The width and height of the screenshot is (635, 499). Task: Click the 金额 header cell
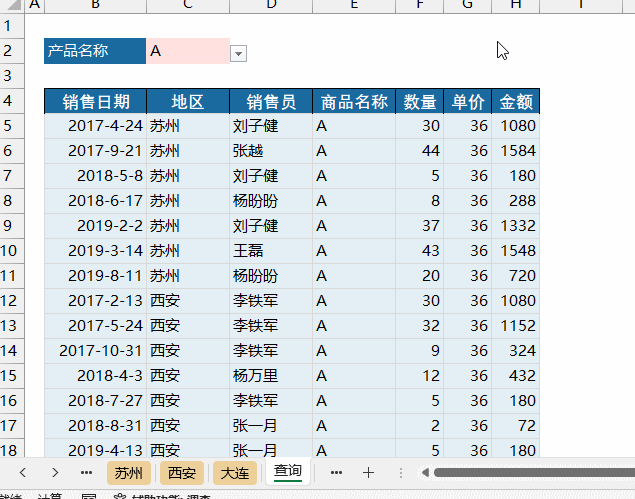(516, 101)
